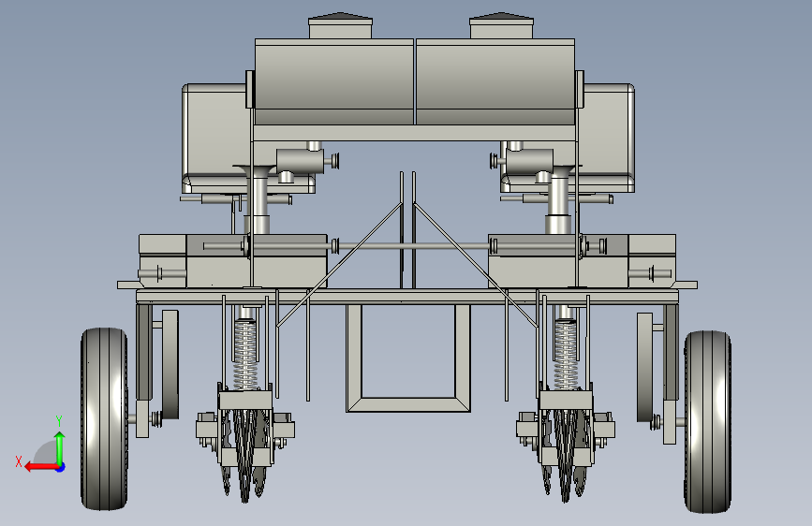Click the blue Z axis dot on the triad
The width and height of the screenshot is (812, 526).
pos(61,467)
